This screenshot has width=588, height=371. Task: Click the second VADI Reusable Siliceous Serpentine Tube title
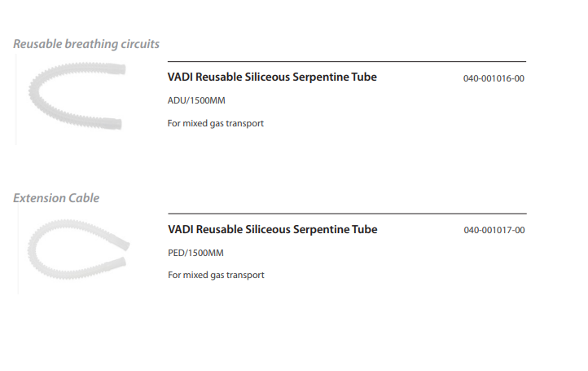pyautogui.click(x=272, y=230)
